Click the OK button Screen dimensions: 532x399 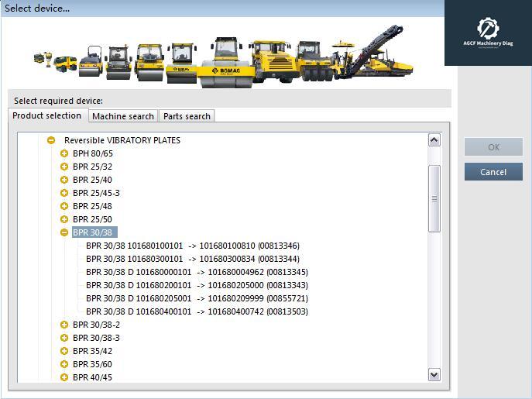493,147
